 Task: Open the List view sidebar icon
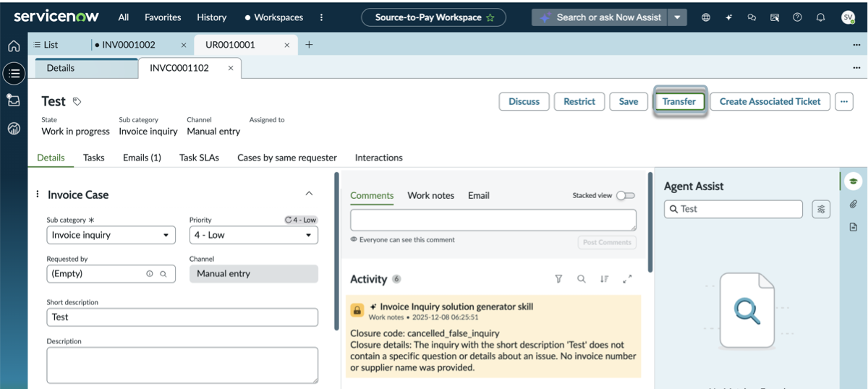point(14,72)
